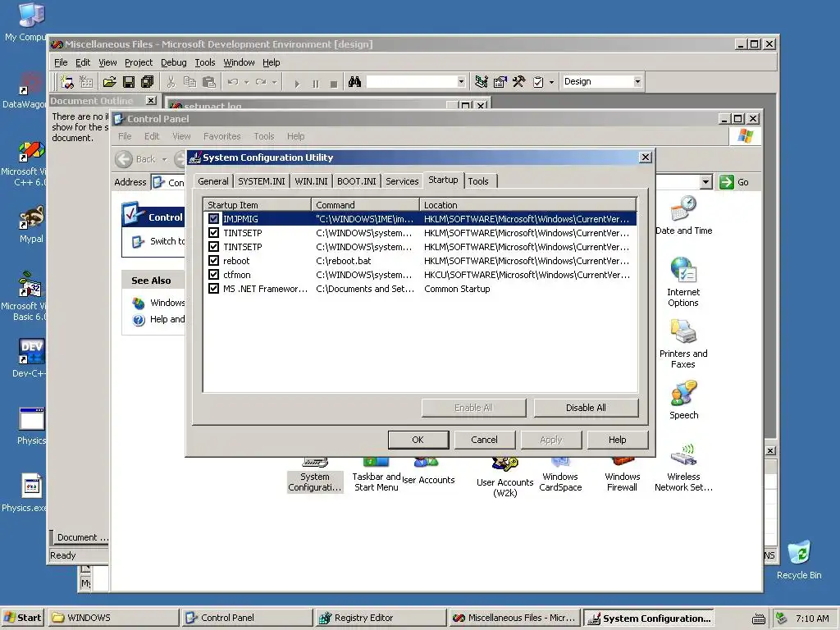Sort by Command column header
Viewport: 840px width, 630px height.
[x=365, y=204]
